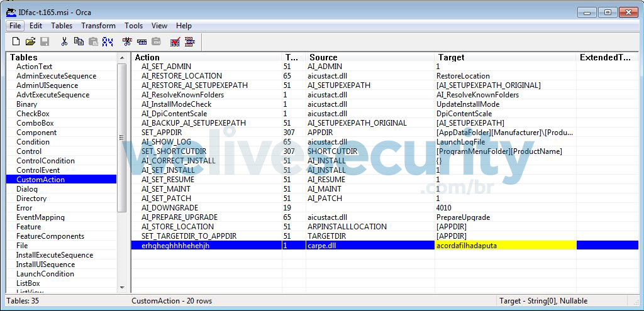
Task: Open the Tools menu
Action: click(133, 25)
